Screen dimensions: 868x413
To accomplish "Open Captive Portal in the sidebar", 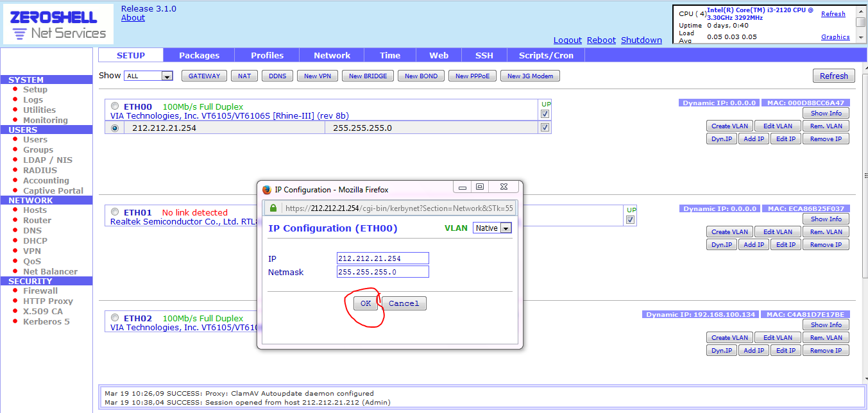I will (x=53, y=190).
